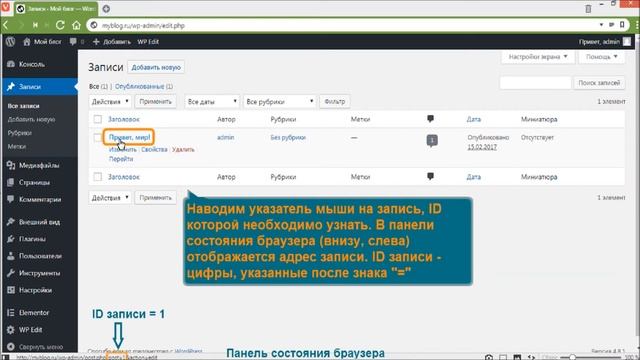Screen dimensions: 640x360
Task: Expand the Помощь help panel
Action: (602, 57)
